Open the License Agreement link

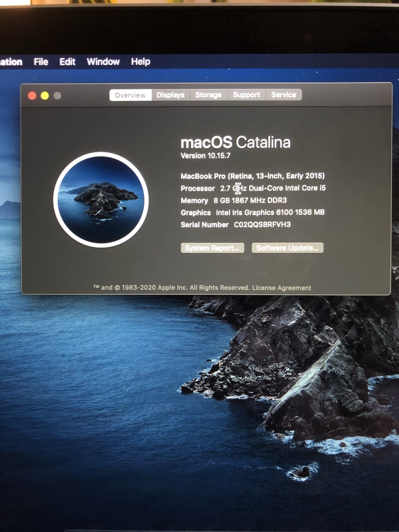click(282, 288)
